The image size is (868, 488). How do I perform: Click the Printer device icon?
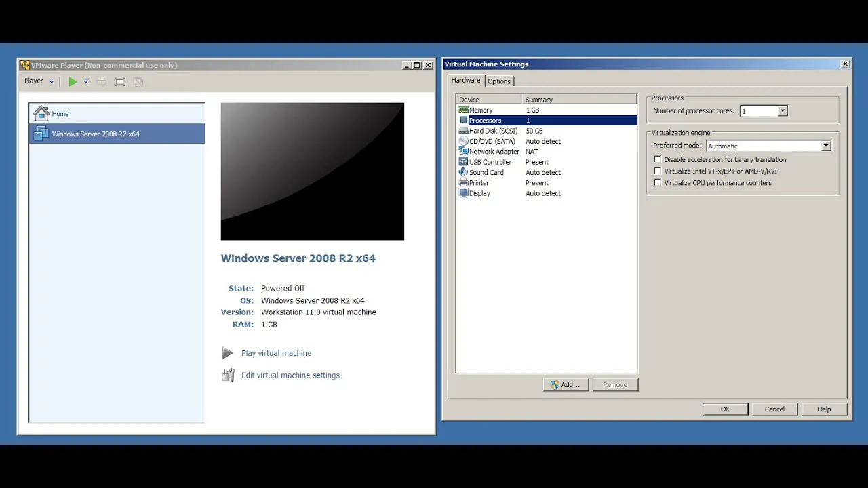[x=464, y=183]
